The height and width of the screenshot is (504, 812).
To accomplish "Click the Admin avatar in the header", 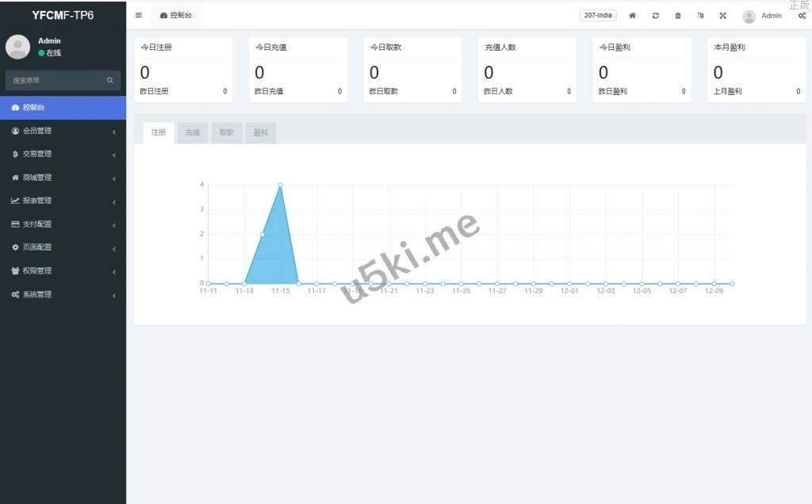I will (x=749, y=16).
